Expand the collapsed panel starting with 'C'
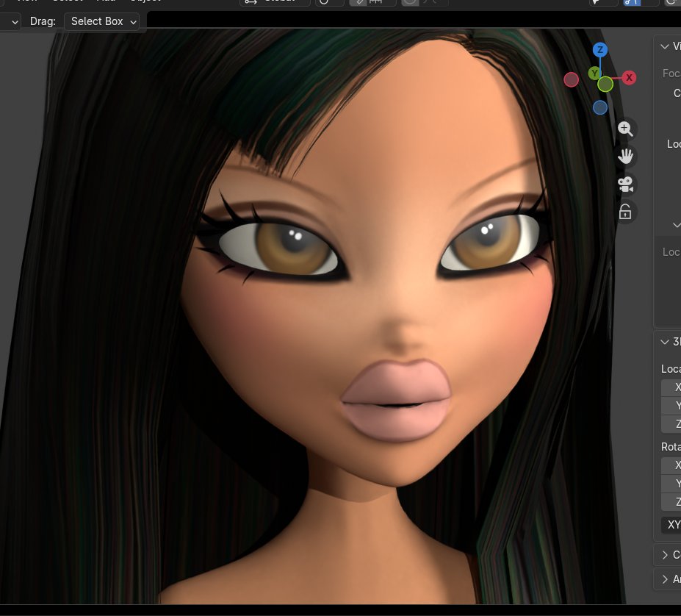681x616 pixels. pos(665,555)
